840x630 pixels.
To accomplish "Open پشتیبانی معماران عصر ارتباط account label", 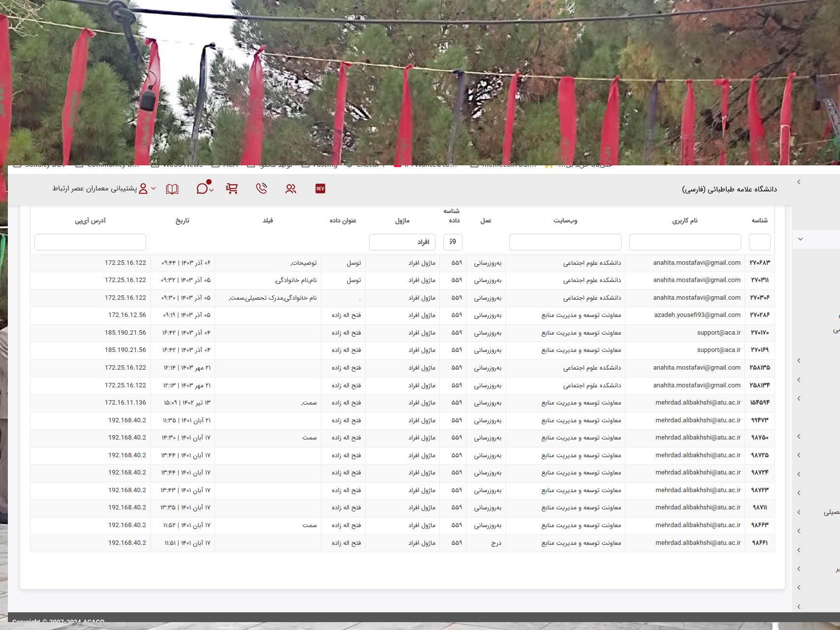I will [94, 189].
